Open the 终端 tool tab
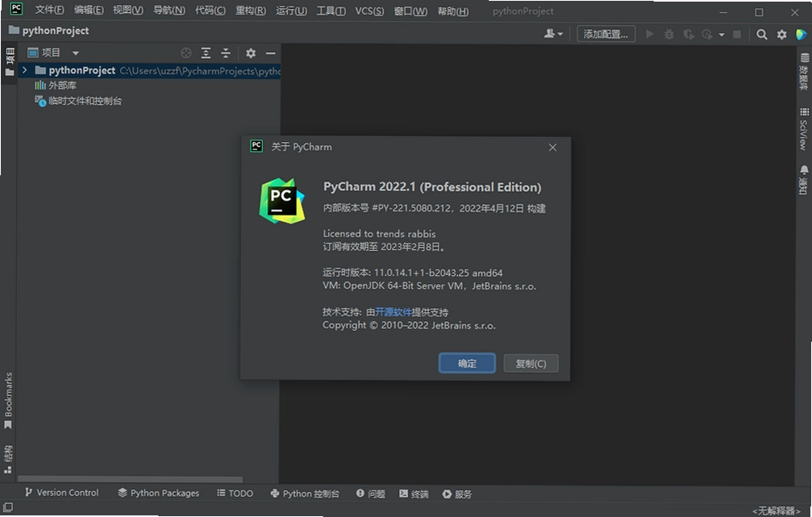This screenshot has width=812, height=517. click(x=414, y=494)
